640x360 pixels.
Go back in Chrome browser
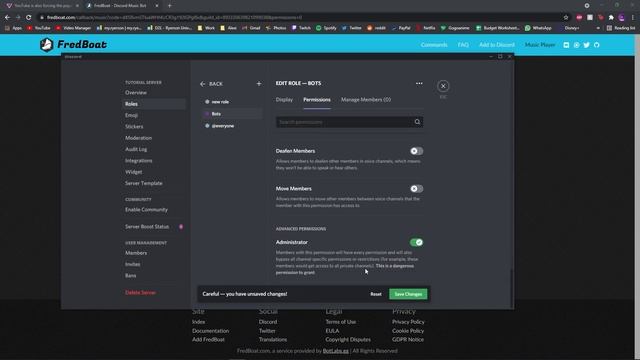pyautogui.click(x=7, y=18)
